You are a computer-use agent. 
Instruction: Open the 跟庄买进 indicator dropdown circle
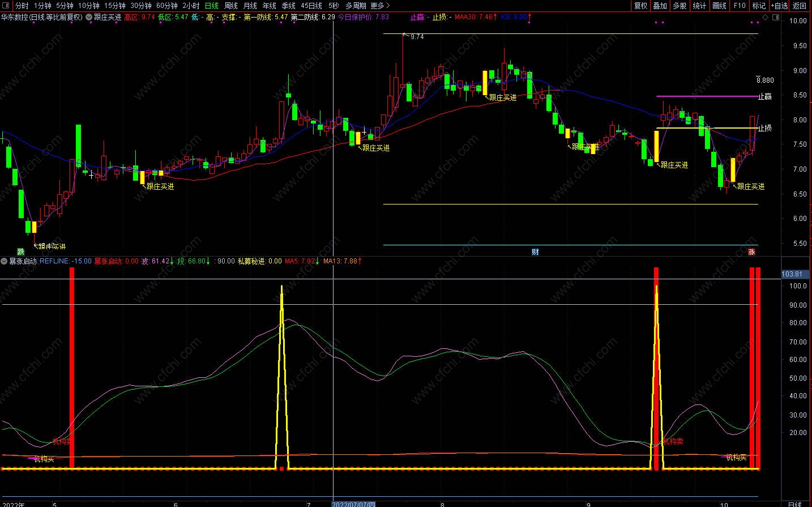89,17
